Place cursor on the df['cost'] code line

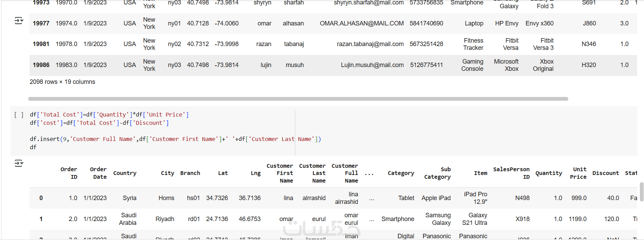click(x=99, y=123)
